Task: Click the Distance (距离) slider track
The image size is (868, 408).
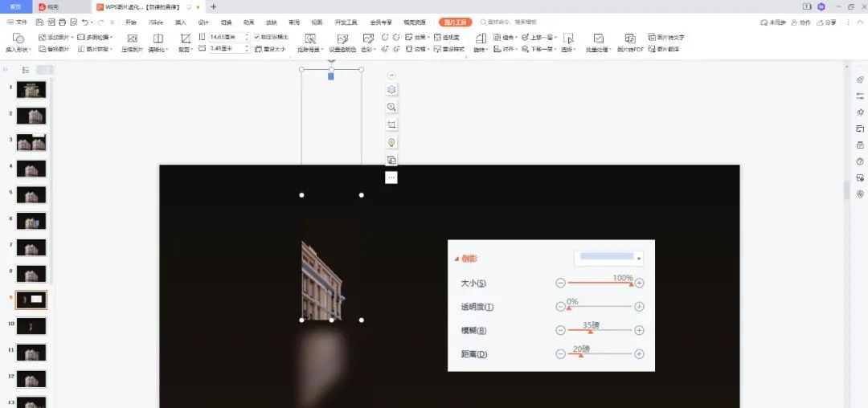Action: point(600,354)
